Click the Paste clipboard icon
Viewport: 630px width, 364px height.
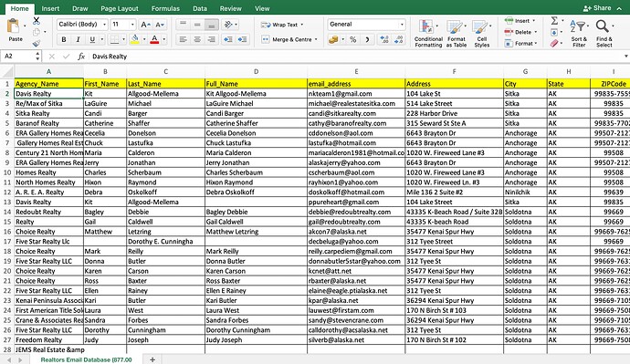point(14,26)
